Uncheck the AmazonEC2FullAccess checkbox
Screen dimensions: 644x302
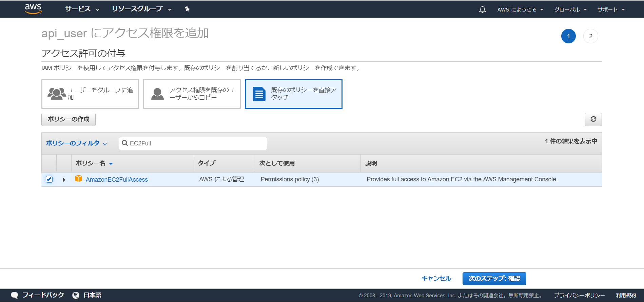(x=49, y=179)
